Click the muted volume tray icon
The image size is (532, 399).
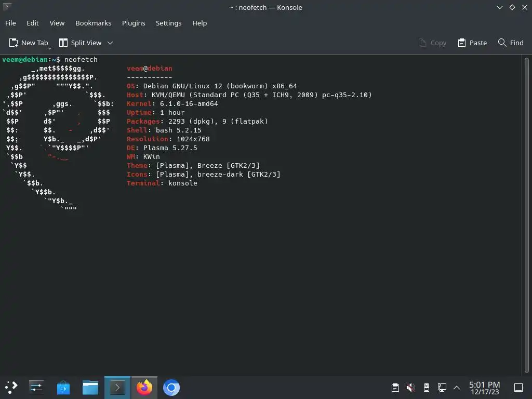point(410,388)
